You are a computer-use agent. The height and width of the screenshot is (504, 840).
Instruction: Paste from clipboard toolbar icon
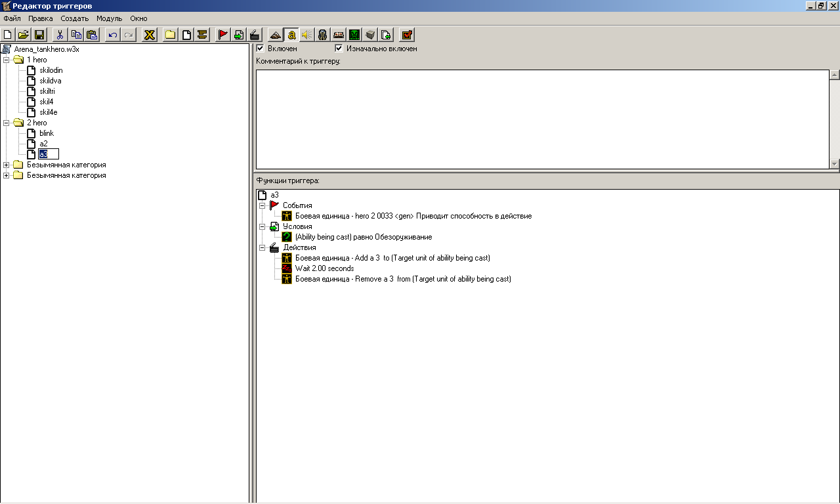click(x=92, y=35)
